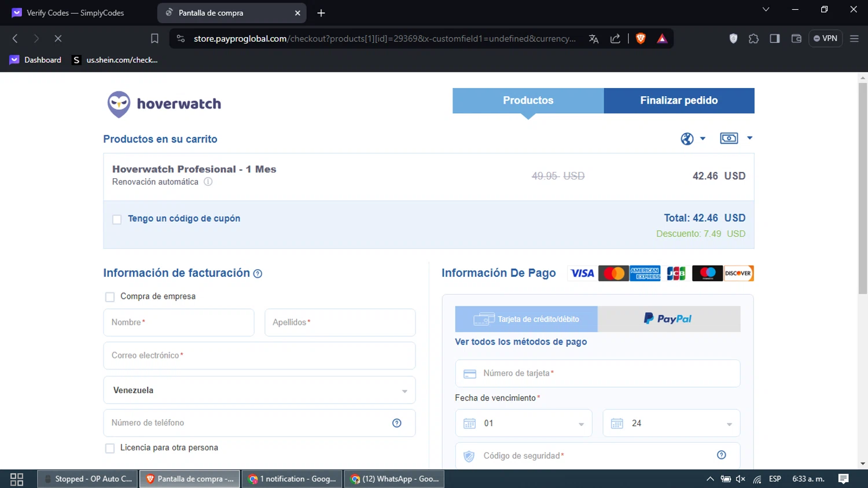868x488 pixels.
Task: Click info icon next to Renovación automática
Action: point(208,182)
